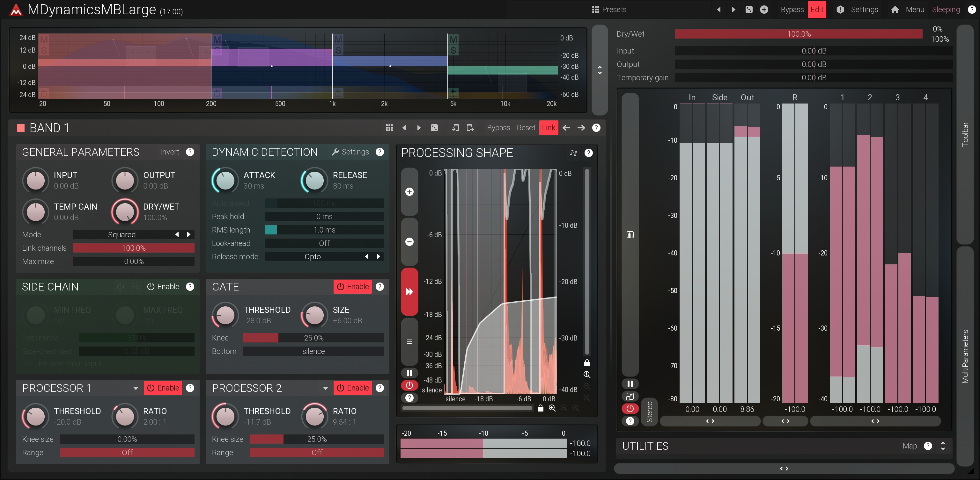Viewport: 980px width, 480px height.
Task: Open the Menu item in top bar
Action: coord(915,10)
